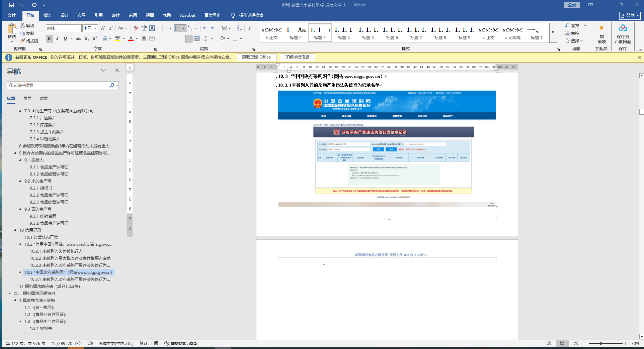Viewport: 644px width, 349px height.
Task: Open the 审阅 (Review) ribbon tab
Action: click(x=133, y=15)
